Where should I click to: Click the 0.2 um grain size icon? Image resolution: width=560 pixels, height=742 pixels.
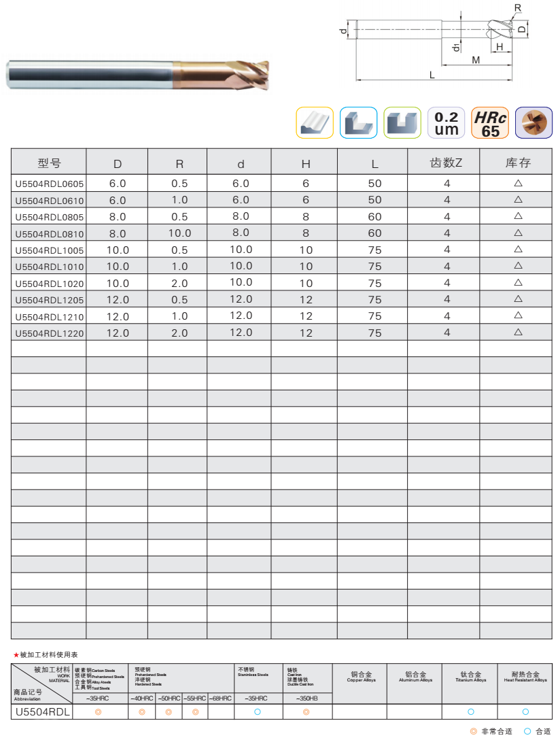(x=447, y=123)
